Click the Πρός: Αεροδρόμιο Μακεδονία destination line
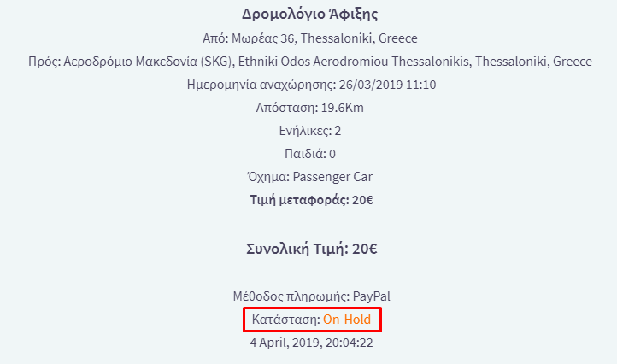 (x=309, y=62)
